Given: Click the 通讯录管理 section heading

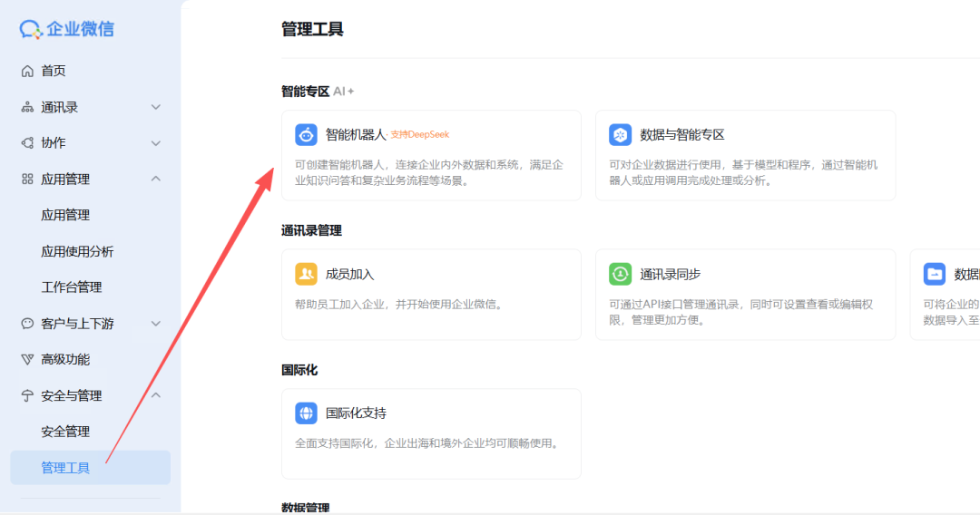Looking at the screenshot, I should click(x=311, y=231).
